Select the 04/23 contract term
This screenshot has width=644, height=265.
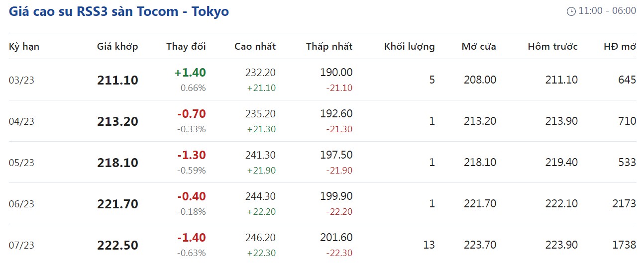click(21, 121)
